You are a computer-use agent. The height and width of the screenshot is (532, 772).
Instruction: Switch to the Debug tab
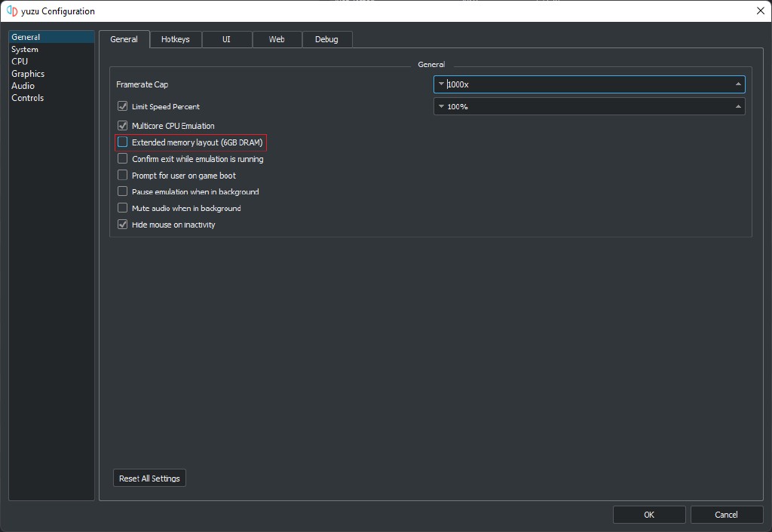(x=327, y=39)
